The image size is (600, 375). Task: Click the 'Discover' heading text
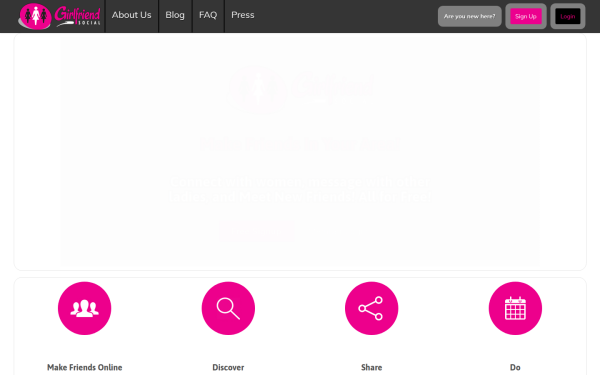(228, 367)
